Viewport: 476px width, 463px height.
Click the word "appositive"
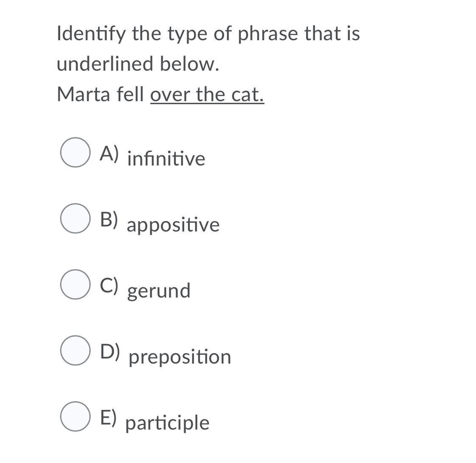[x=173, y=225]
